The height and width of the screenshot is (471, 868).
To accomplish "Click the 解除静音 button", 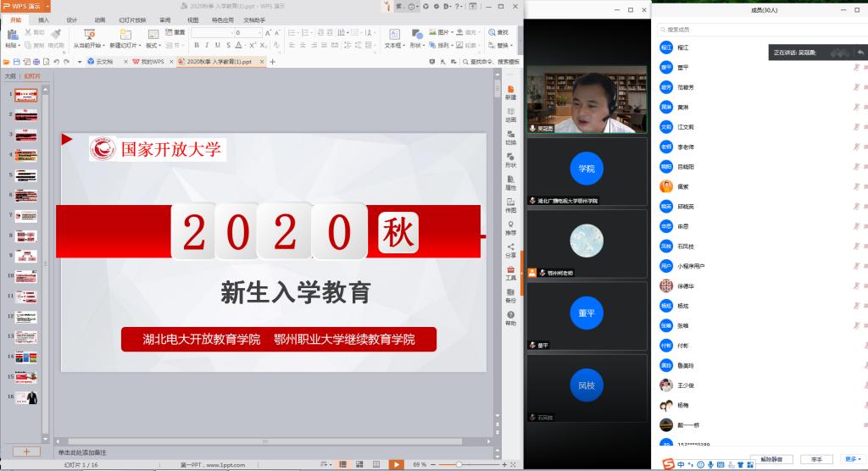I will coord(771,459).
